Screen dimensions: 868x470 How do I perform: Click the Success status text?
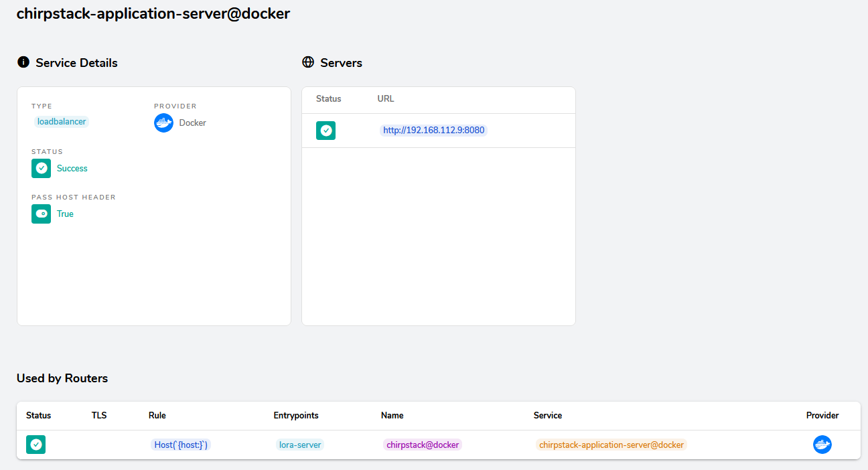[x=72, y=169]
